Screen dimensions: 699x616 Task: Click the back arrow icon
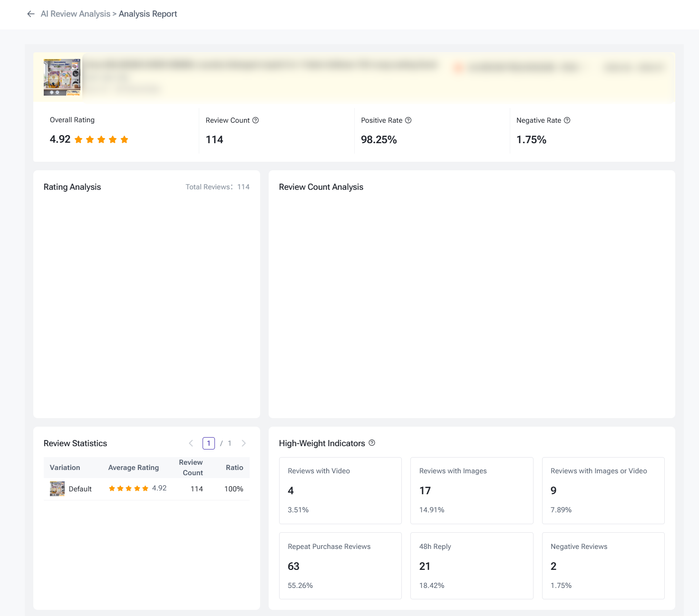click(x=31, y=14)
